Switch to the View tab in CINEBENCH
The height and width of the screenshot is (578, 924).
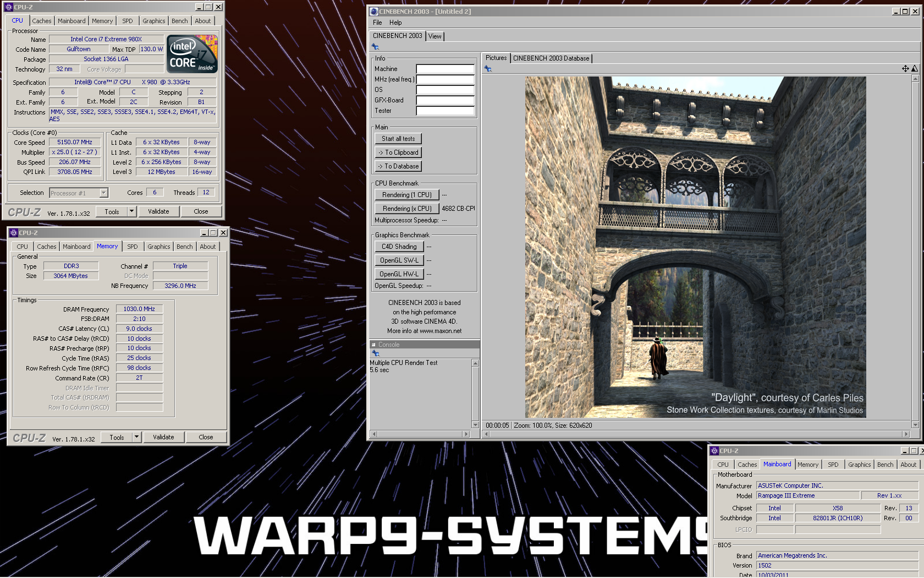click(x=435, y=36)
